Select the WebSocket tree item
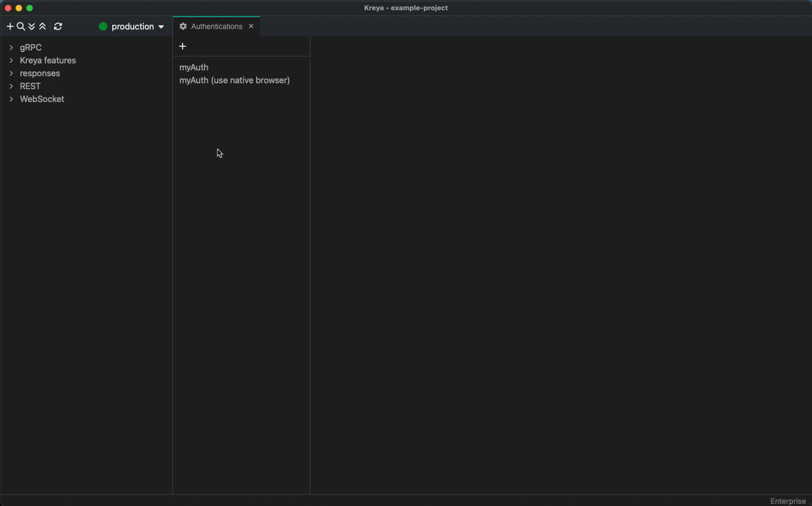The height and width of the screenshot is (506, 812). coord(42,99)
